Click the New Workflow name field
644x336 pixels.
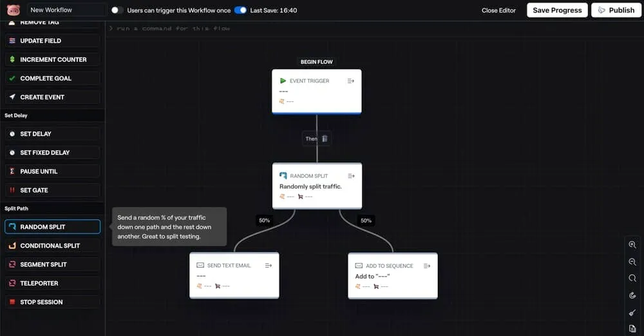point(66,10)
